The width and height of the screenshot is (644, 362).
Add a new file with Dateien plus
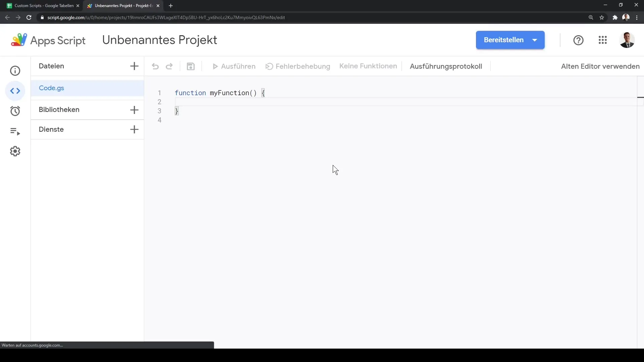[x=134, y=66]
